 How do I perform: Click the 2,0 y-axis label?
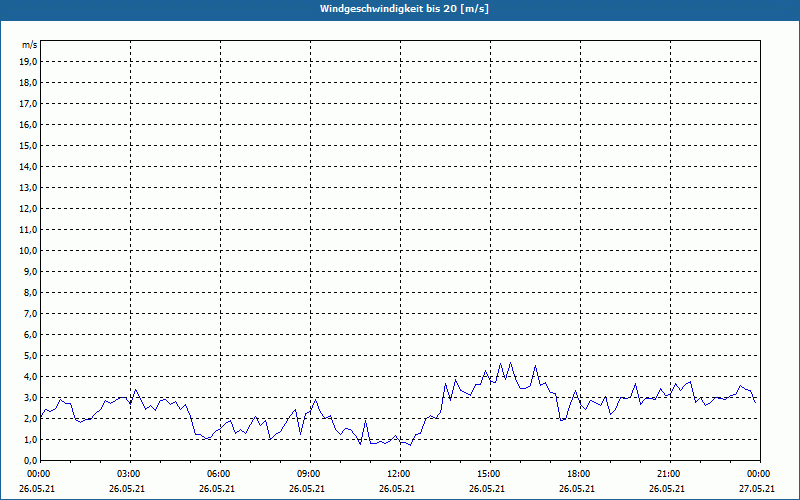click(31, 418)
